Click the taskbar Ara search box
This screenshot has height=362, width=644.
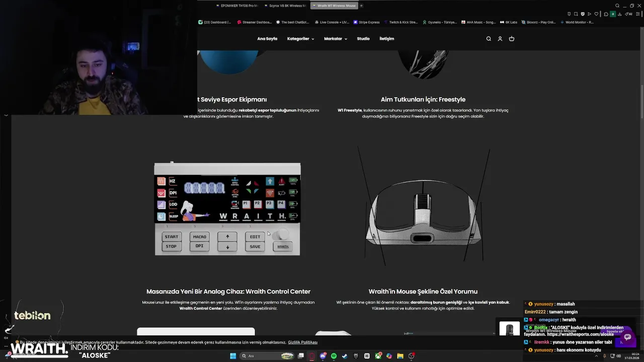267,356
